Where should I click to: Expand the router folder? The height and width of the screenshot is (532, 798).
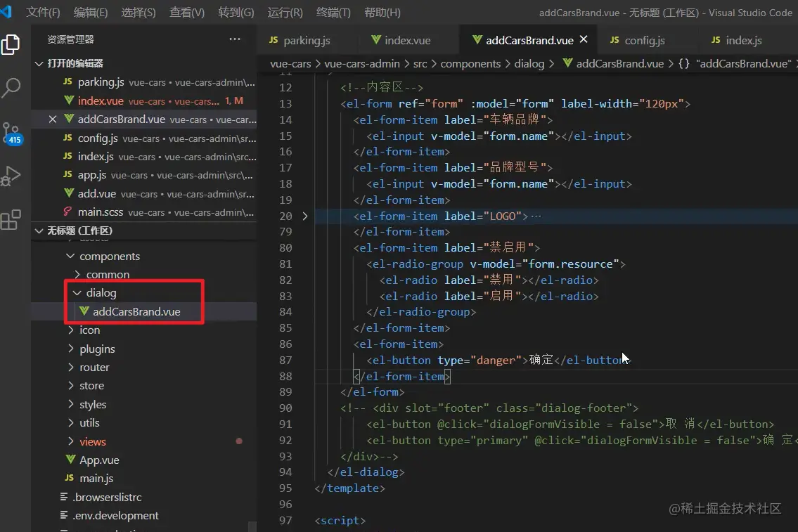[71, 368]
